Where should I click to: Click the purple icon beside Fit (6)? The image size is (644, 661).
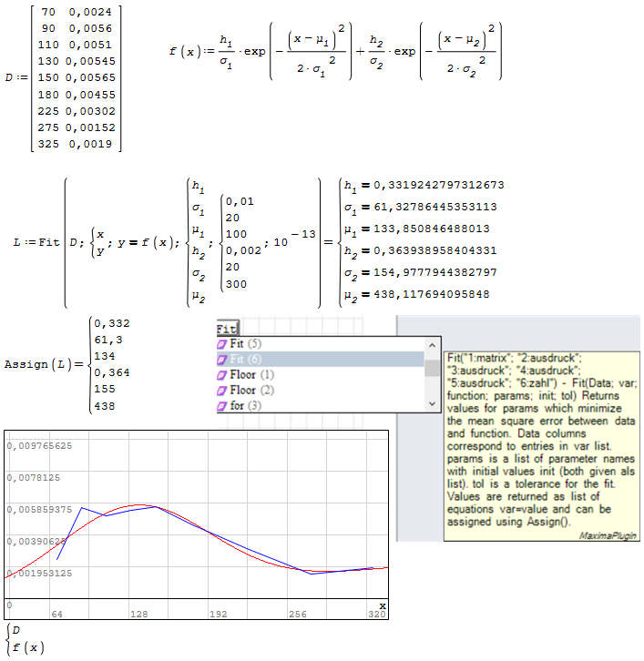[221, 360]
